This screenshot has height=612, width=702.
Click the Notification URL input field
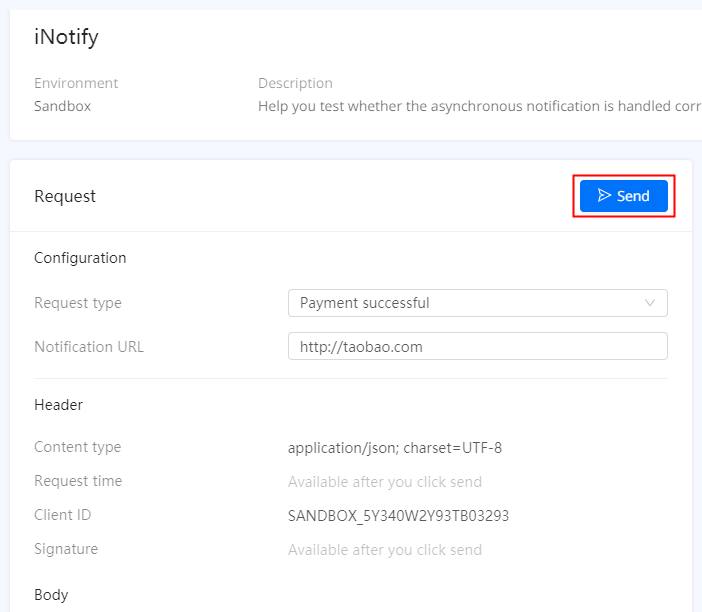pos(478,346)
